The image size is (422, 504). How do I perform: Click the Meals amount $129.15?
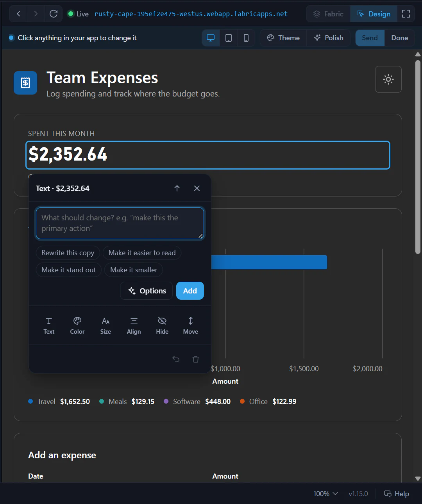point(143,402)
